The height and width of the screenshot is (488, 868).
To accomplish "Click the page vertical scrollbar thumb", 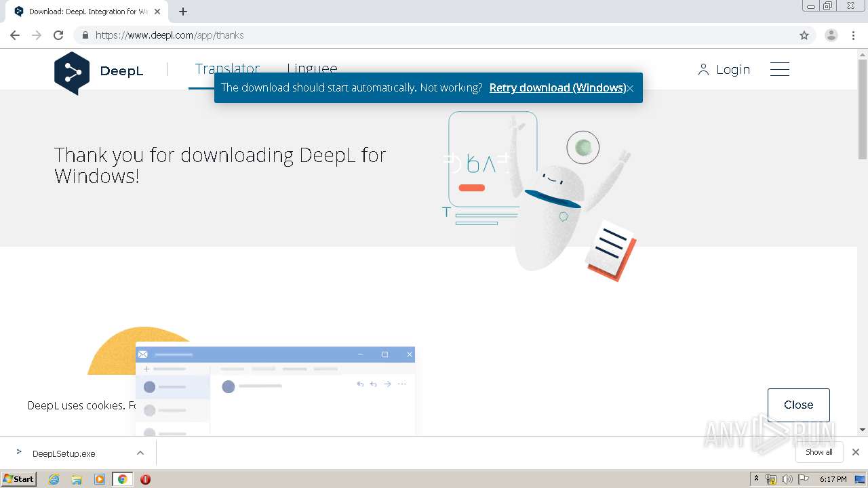I will pos(863,108).
